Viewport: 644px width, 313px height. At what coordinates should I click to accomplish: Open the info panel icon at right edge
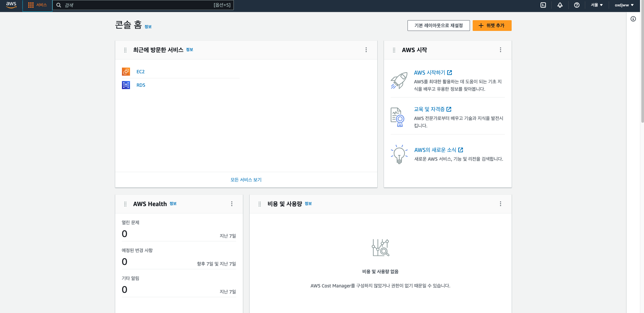(x=633, y=19)
